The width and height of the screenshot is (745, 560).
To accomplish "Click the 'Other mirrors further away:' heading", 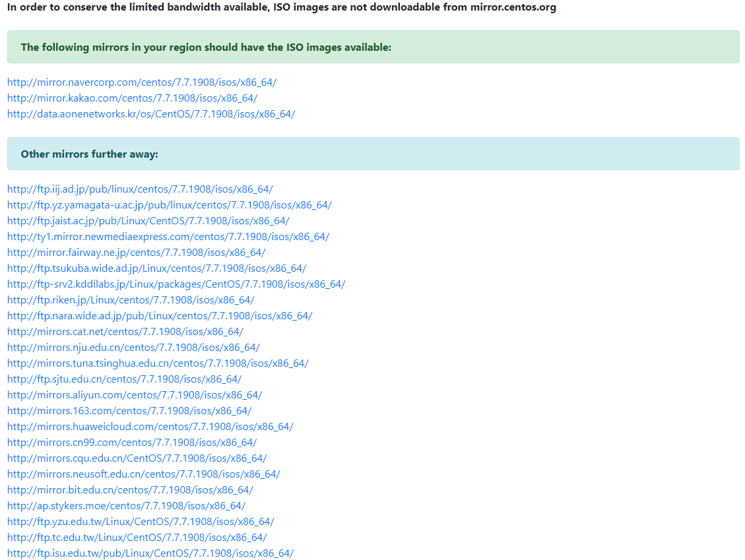I will tap(89, 154).
